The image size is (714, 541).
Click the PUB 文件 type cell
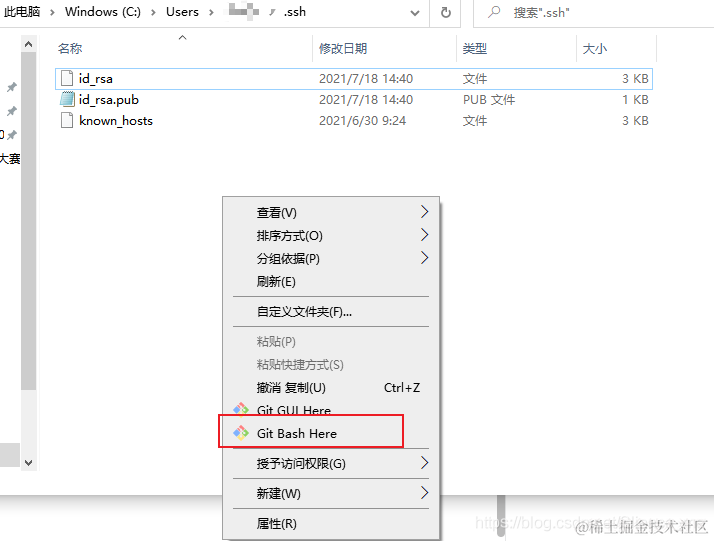(x=489, y=100)
